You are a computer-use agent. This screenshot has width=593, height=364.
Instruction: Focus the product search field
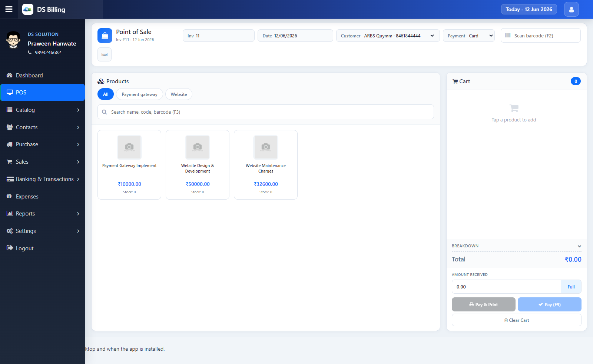pos(266,112)
